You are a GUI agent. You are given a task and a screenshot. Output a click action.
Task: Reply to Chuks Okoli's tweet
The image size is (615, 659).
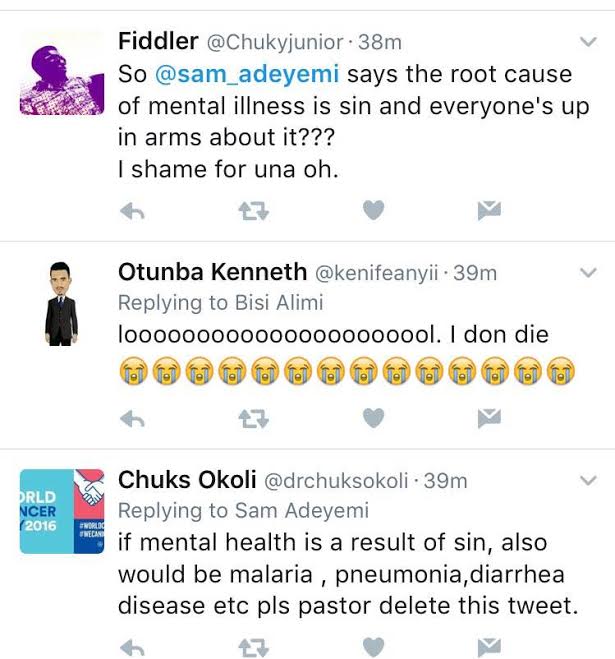coord(132,646)
